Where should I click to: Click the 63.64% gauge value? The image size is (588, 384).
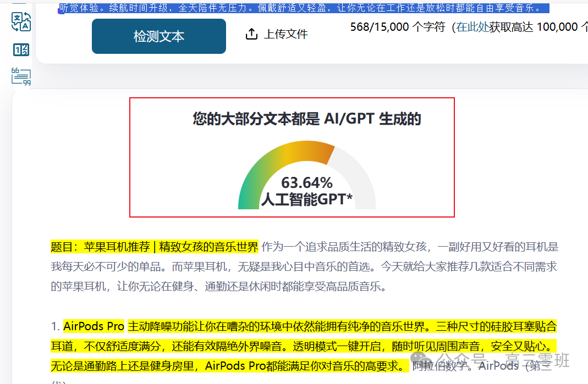coord(307,183)
